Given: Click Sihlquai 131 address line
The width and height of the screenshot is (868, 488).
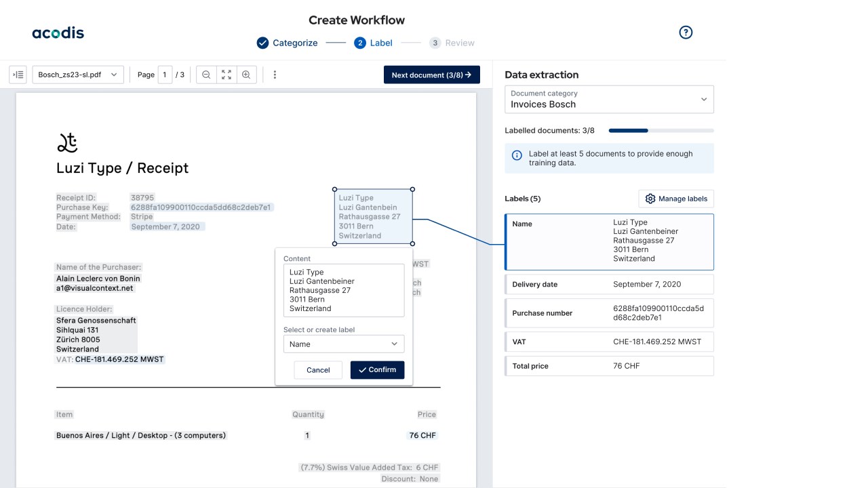Looking at the screenshot, I should coord(77,330).
